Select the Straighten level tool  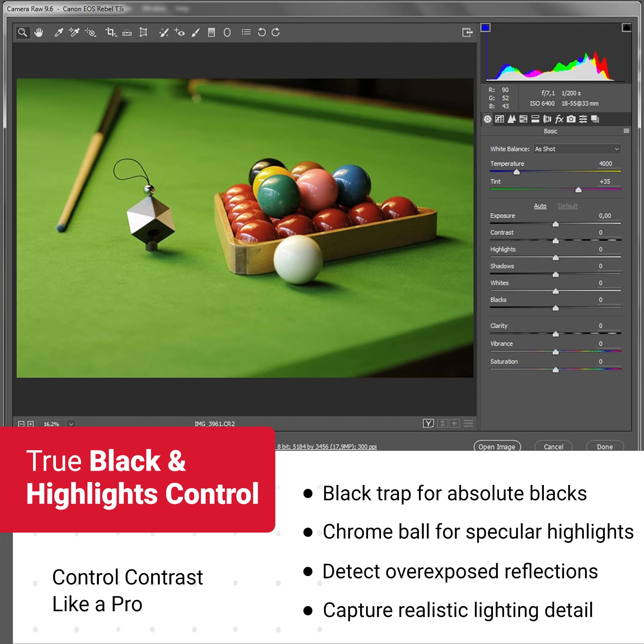click(127, 32)
